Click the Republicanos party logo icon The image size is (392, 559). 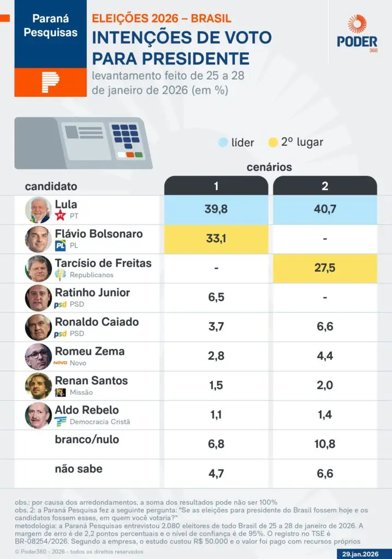[61, 275]
